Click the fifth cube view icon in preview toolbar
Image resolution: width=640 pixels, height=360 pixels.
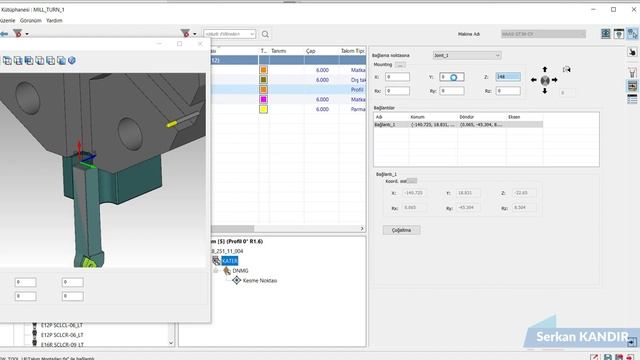click(x=50, y=60)
